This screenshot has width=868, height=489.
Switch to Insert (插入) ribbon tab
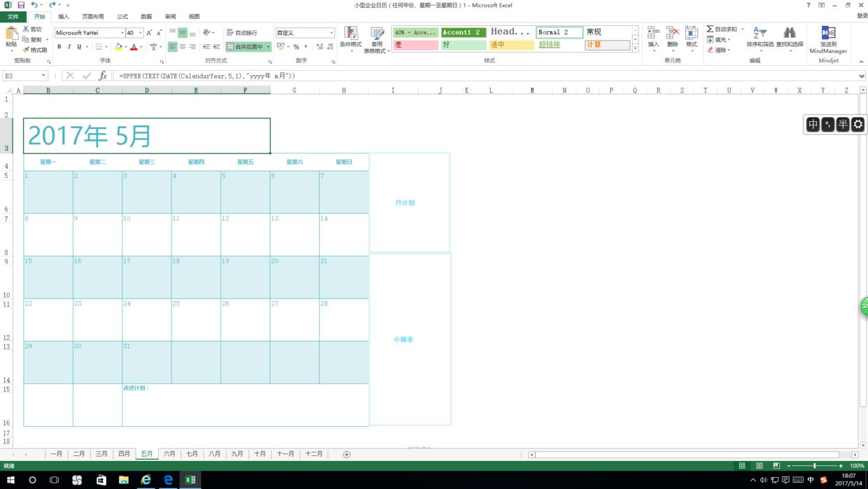(64, 17)
